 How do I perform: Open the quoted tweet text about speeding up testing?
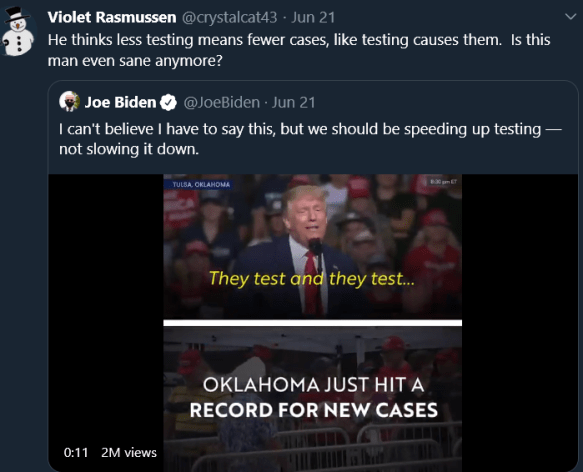pos(310,139)
